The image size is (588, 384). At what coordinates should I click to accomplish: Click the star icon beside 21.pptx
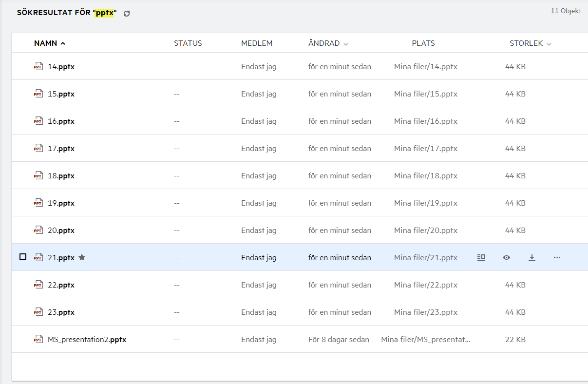pos(82,257)
